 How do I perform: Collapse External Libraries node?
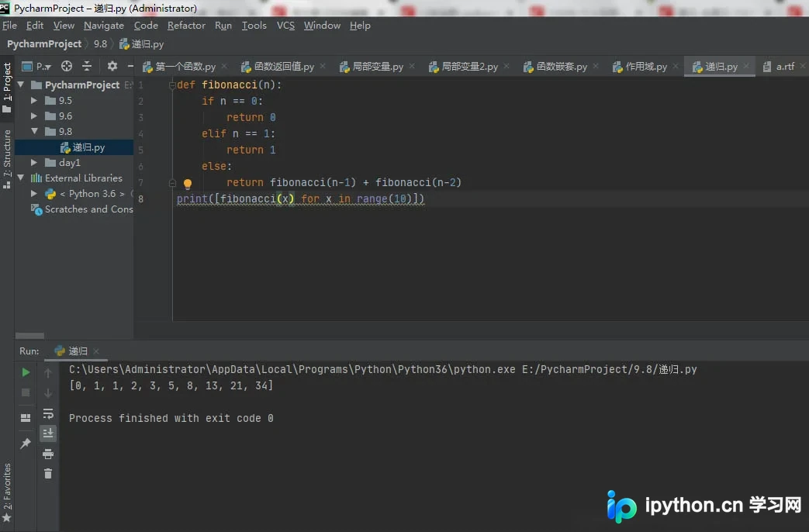(21, 178)
